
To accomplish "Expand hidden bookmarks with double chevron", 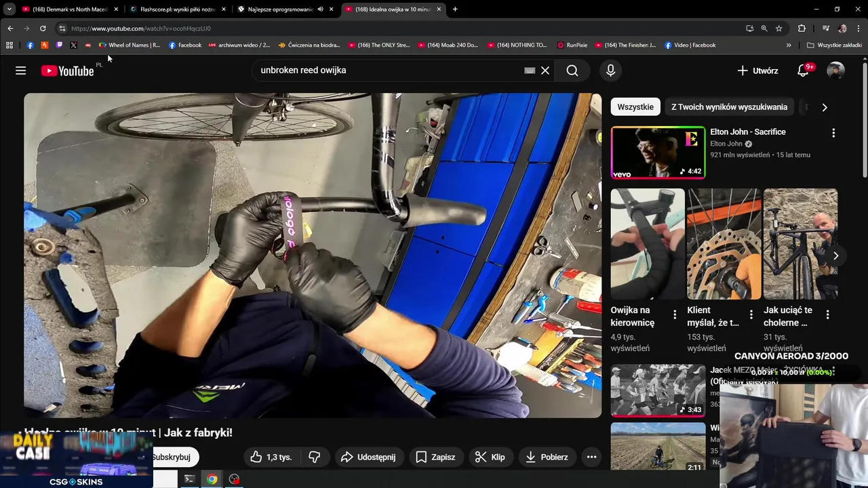I will [789, 45].
